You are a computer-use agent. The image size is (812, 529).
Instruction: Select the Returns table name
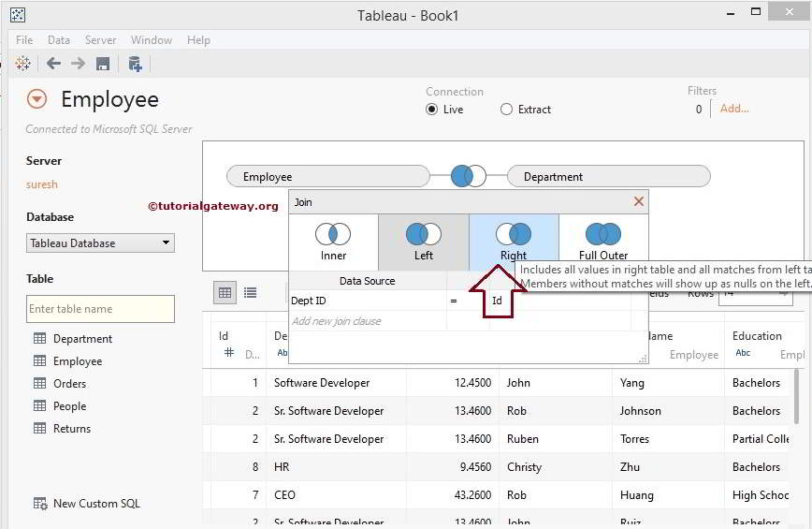point(72,428)
